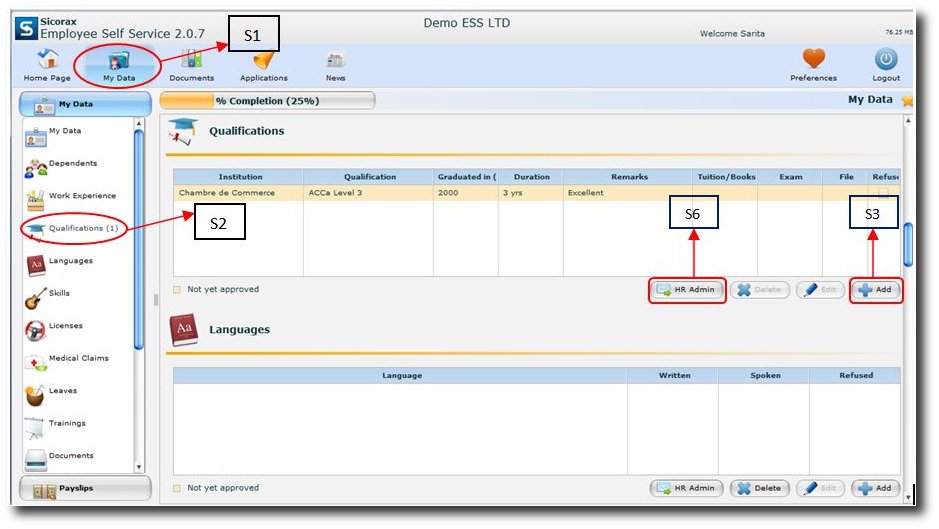Select Dependents in the sidebar

[72, 164]
